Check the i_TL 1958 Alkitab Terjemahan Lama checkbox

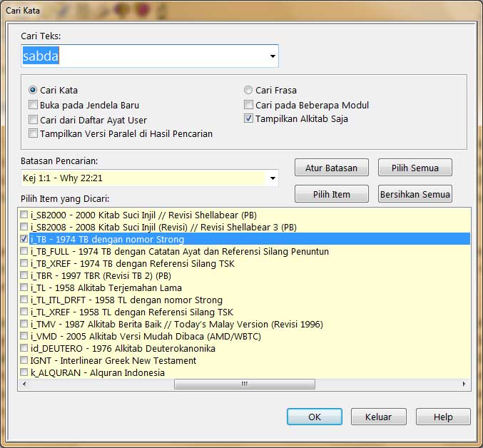(24, 287)
